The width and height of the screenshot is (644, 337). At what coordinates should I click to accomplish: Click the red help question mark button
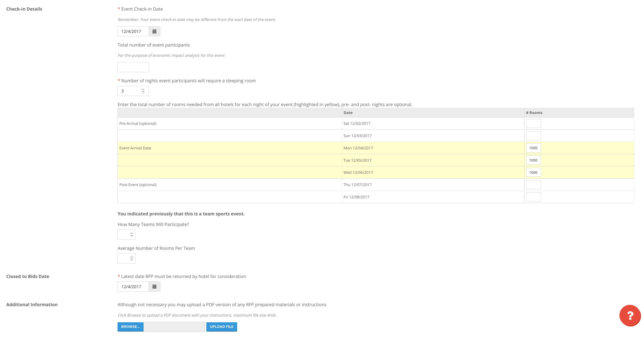(630, 315)
